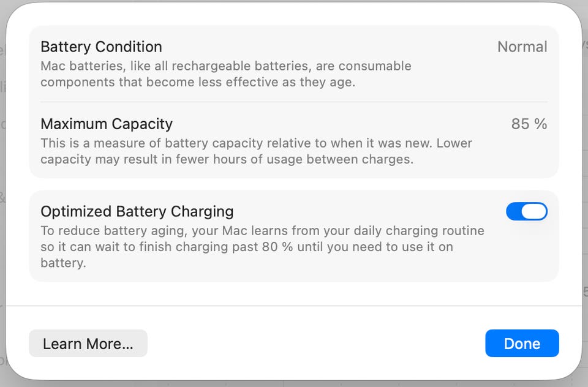Click the Done button
The height and width of the screenshot is (387, 588).
(x=522, y=344)
